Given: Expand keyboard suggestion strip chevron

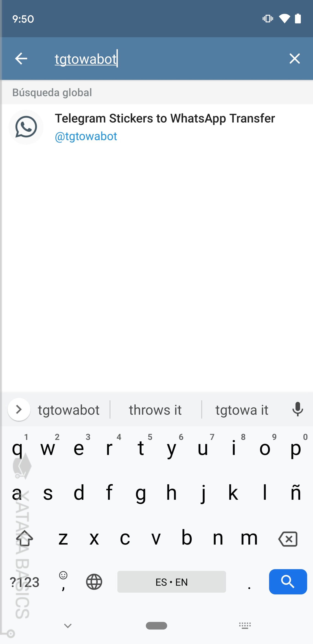Looking at the screenshot, I should pos(19,410).
